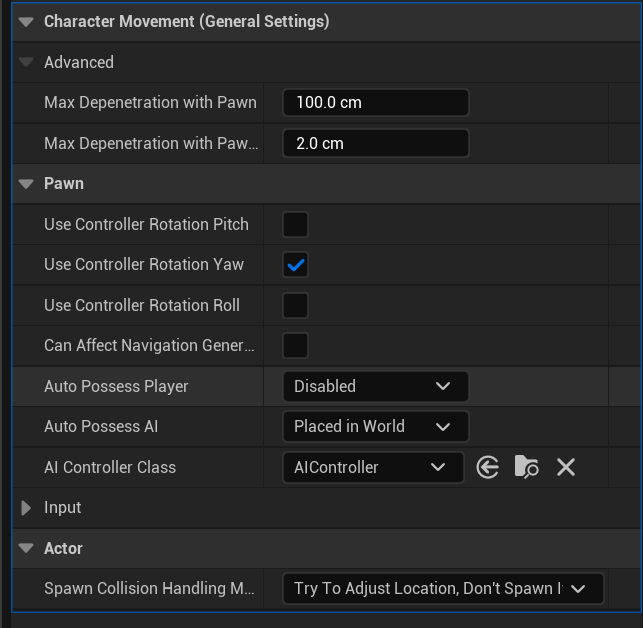Enable Use Controller Rotation Pitch checkbox
Screen dimensions: 643x628
tap(295, 224)
